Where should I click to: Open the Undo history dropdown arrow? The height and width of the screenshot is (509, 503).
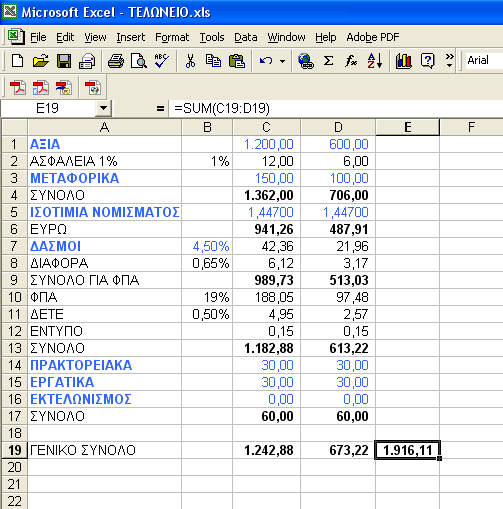coord(282,61)
